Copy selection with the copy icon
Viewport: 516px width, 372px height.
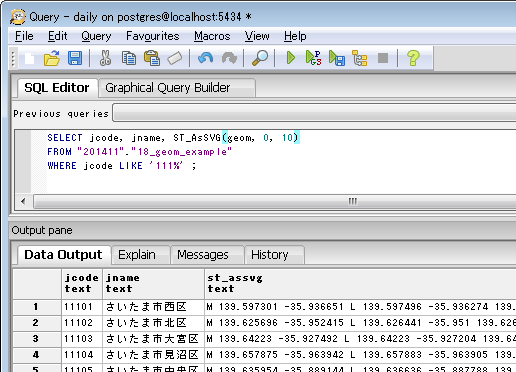coord(129,58)
